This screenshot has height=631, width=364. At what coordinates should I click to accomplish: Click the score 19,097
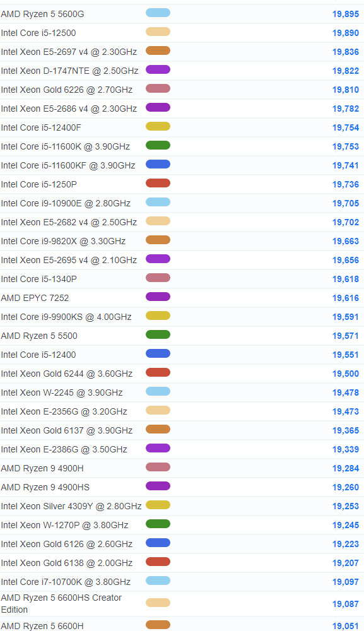coord(346,582)
